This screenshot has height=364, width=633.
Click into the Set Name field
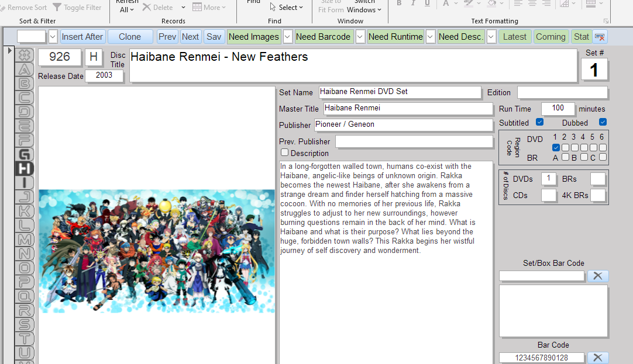pos(400,92)
